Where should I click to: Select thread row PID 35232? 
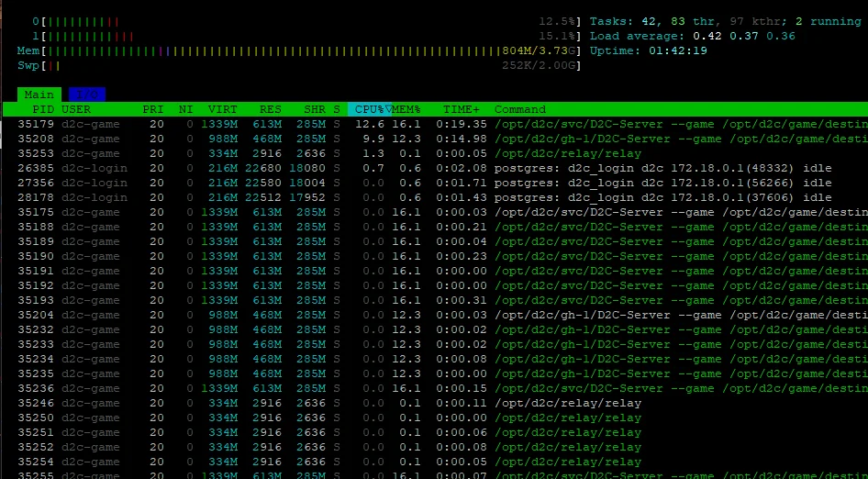click(x=434, y=329)
